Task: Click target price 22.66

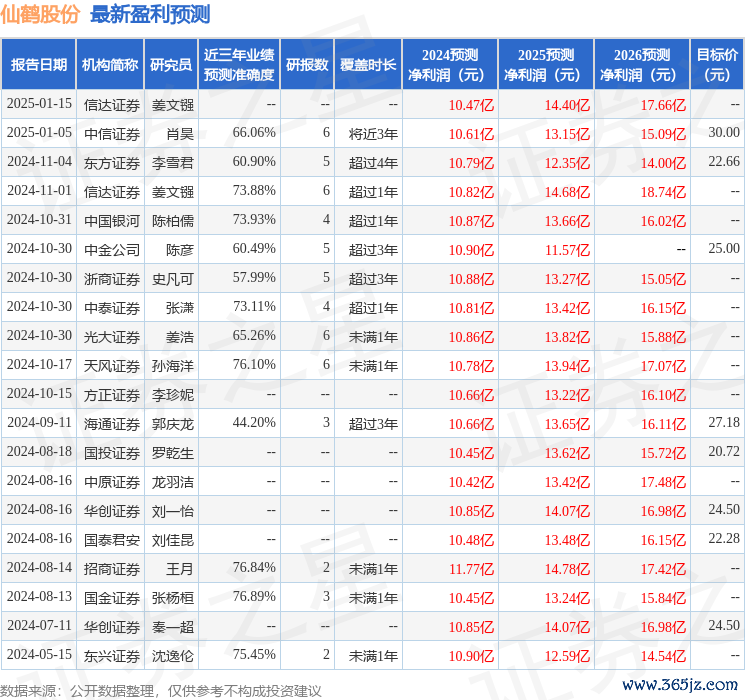Action: pyautogui.click(x=724, y=162)
